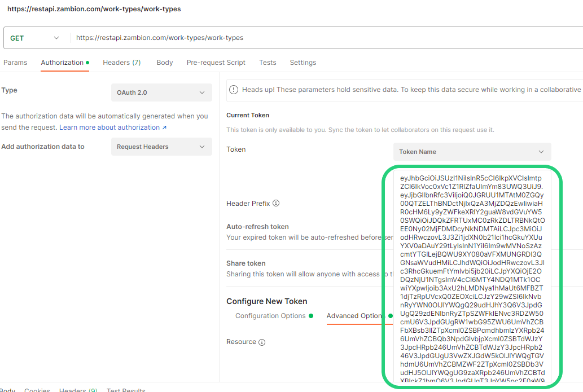Click the Type field label
This screenshot has width=583, height=392.
click(x=9, y=90)
